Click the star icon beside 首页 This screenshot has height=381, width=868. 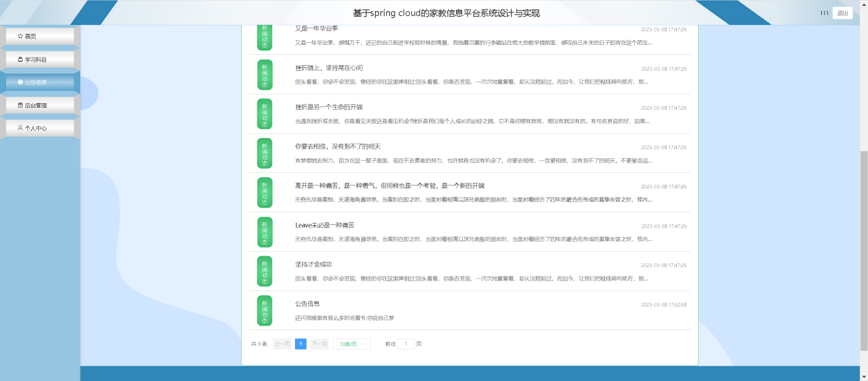click(x=20, y=36)
